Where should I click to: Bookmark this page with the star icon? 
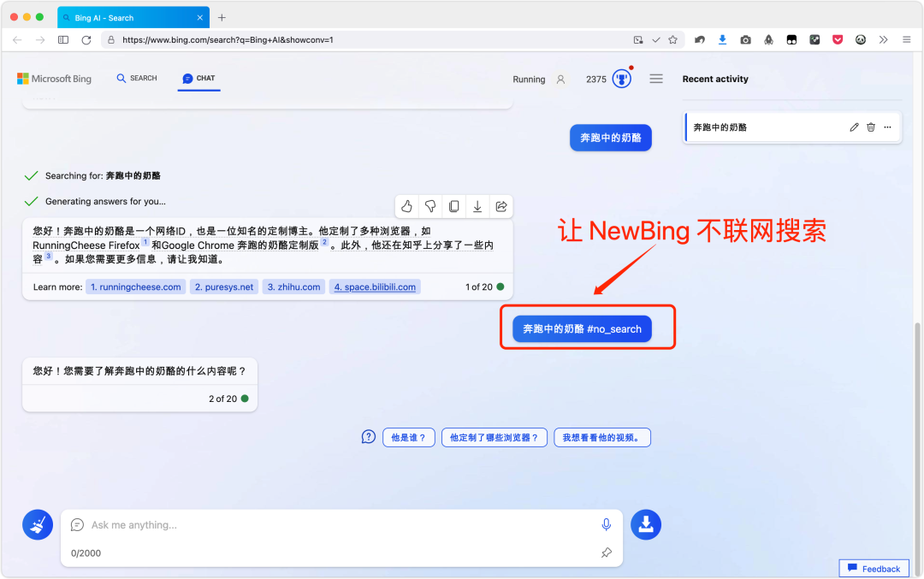tap(673, 40)
